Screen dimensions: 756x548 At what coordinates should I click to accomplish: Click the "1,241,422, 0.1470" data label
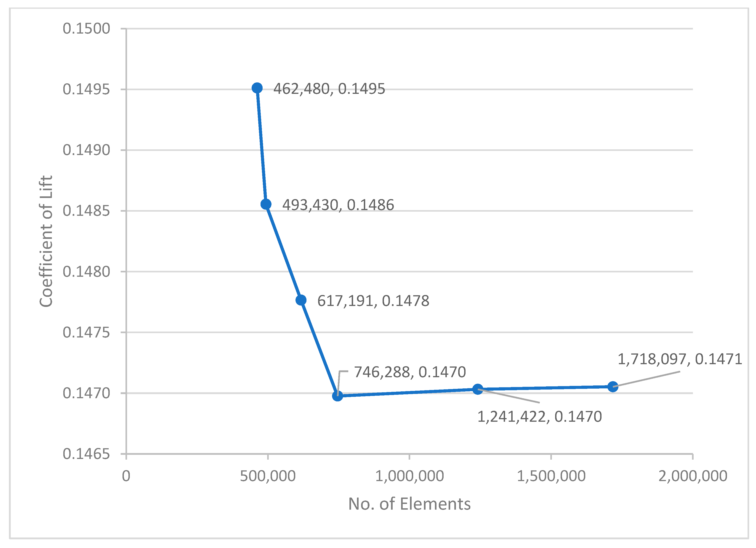pos(539,417)
